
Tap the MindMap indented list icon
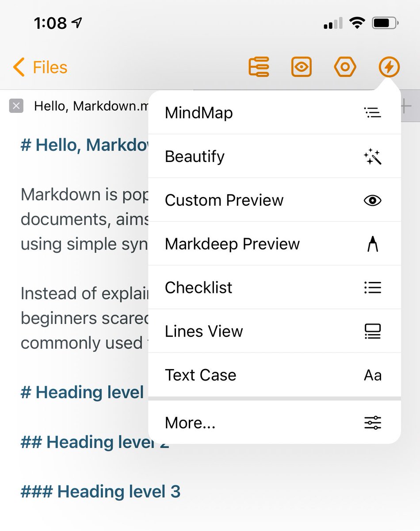coord(373,113)
